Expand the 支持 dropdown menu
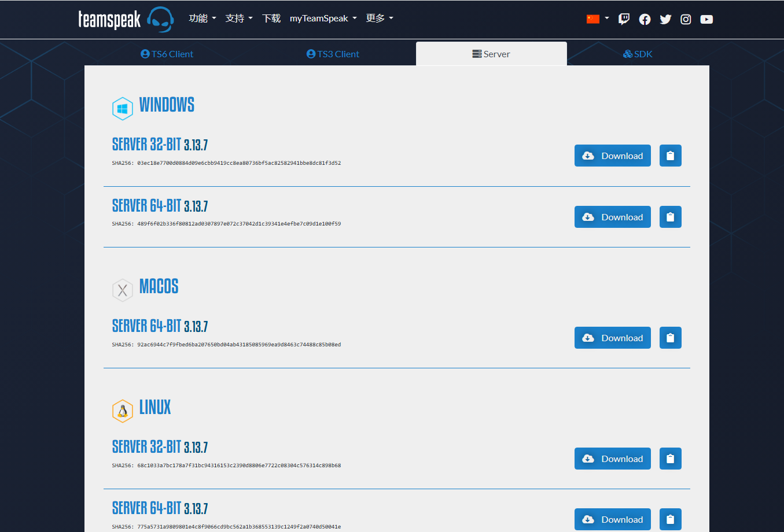The image size is (784, 532). click(238, 19)
